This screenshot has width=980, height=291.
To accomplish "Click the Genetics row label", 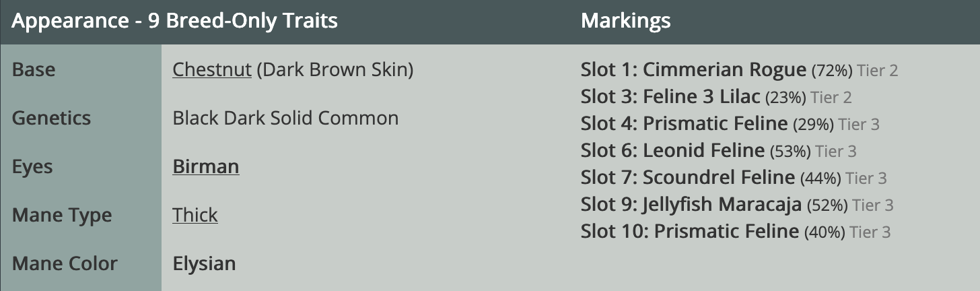I will click(x=51, y=118).
